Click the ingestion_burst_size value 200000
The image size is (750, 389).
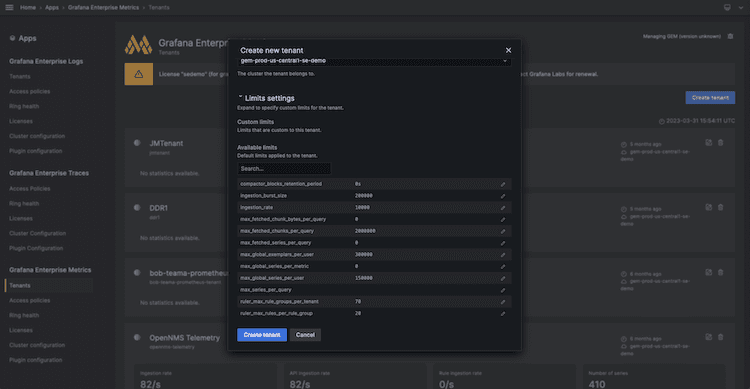(x=364, y=196)
